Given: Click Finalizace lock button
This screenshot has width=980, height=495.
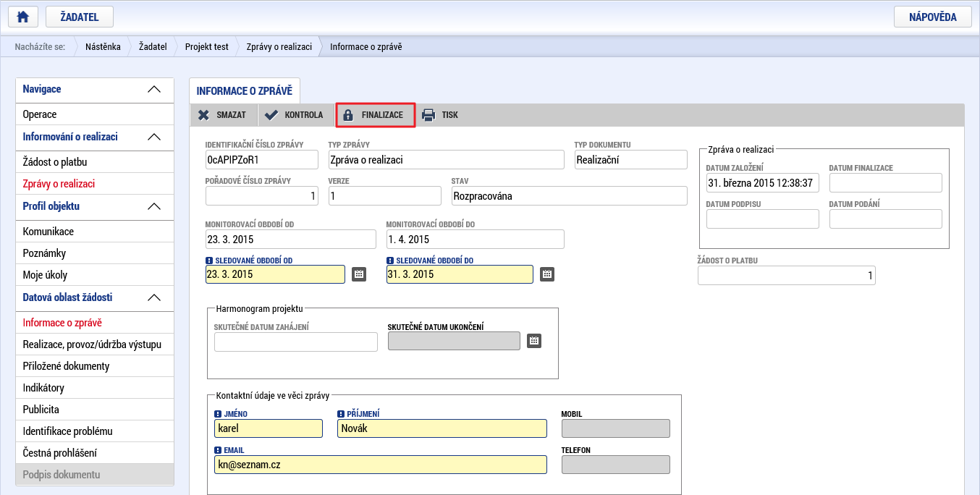Looking at the screenshot, I should (x=375, y=115).
